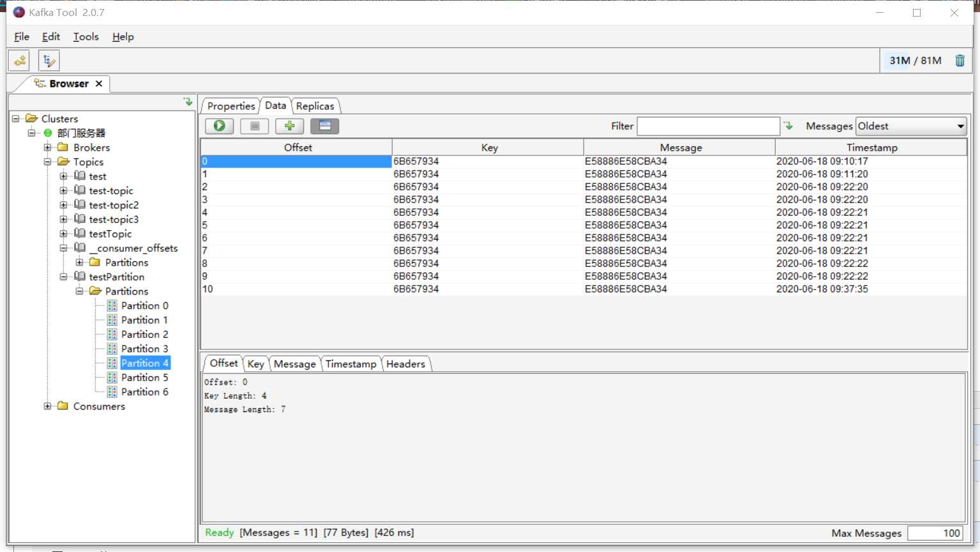Select the row with timestamp 09:11:20

(x=584, y=174)
